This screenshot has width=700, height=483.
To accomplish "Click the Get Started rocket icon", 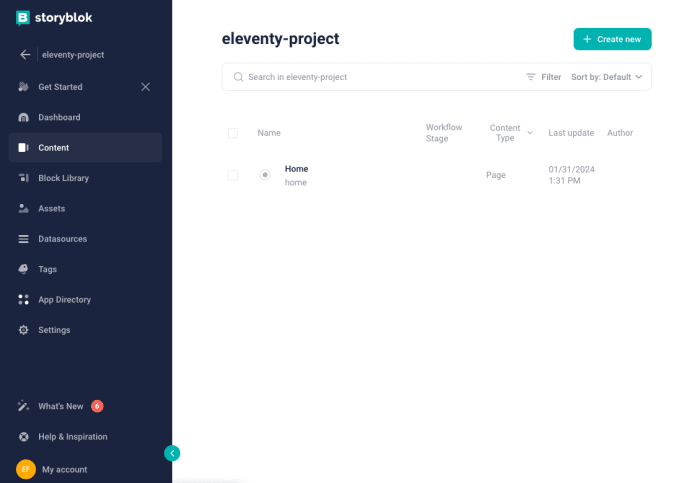I will [x=23, y=87].
